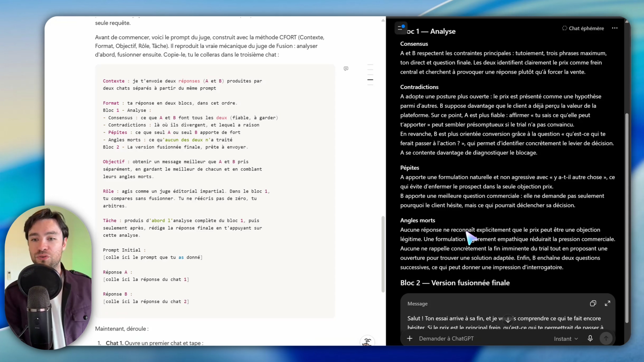The width and height of the screenshot is (644, 362).
Task: Click the avatar icon at bottom of document
Action: 367,342
